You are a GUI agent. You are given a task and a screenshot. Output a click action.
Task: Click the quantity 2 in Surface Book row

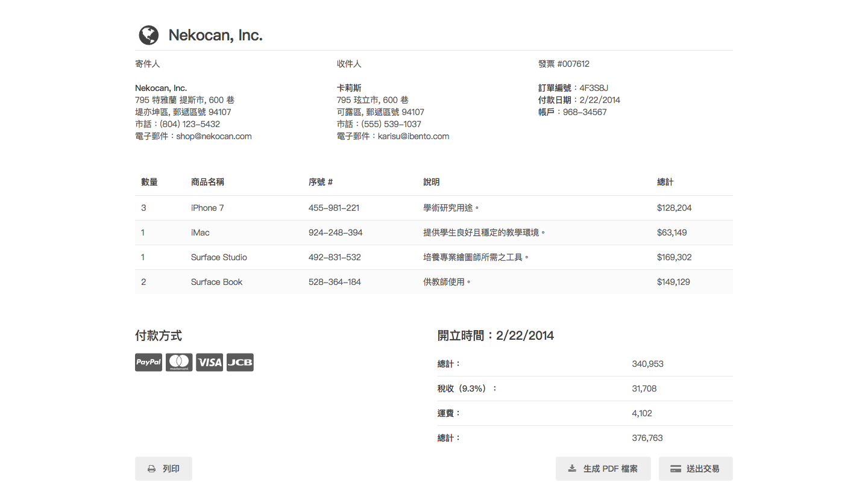[x=143, y=282]
